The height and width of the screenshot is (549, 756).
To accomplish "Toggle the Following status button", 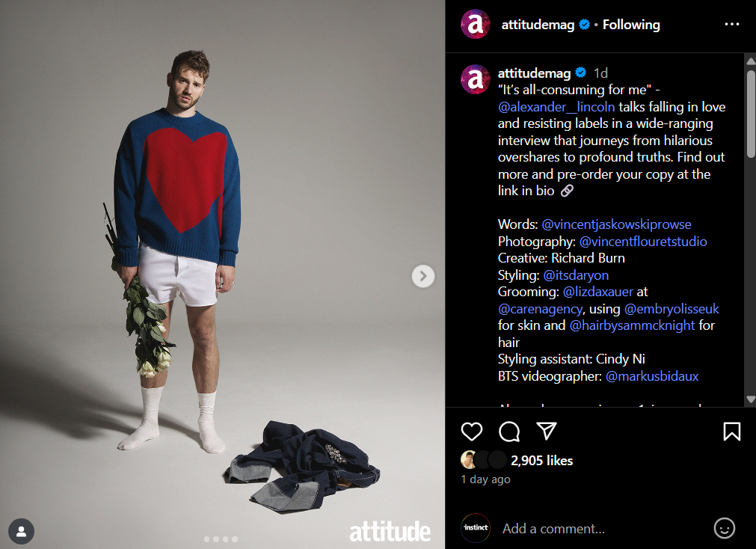I will pyautogui.click(x=631, y=25).
